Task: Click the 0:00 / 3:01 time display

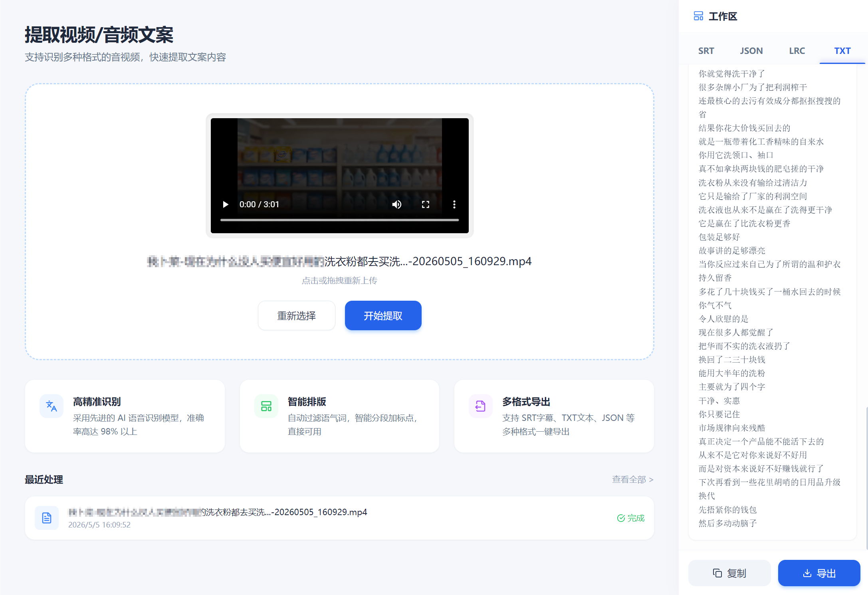Action: tap(259, 204)
